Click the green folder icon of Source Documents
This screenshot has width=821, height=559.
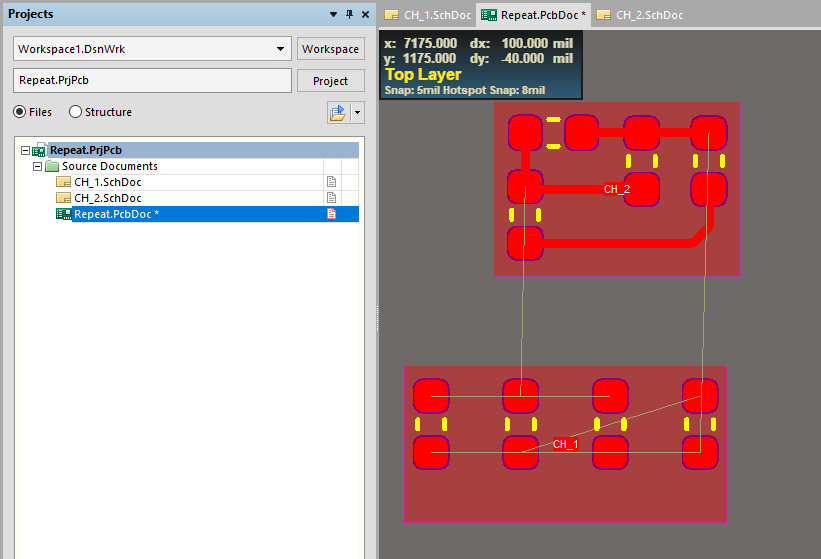pyautogui.click(x=52, y=166)
